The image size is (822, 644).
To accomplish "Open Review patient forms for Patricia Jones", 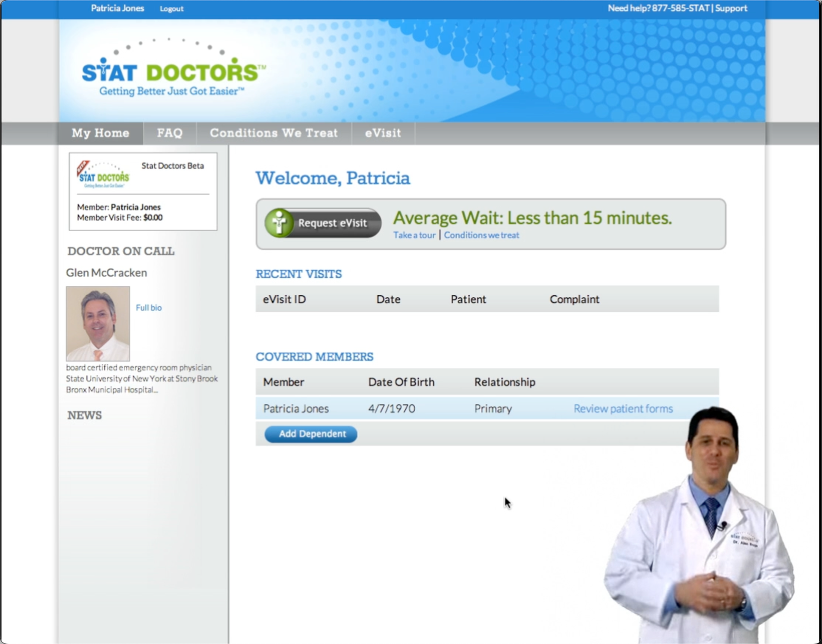I will tap(623, 408).
